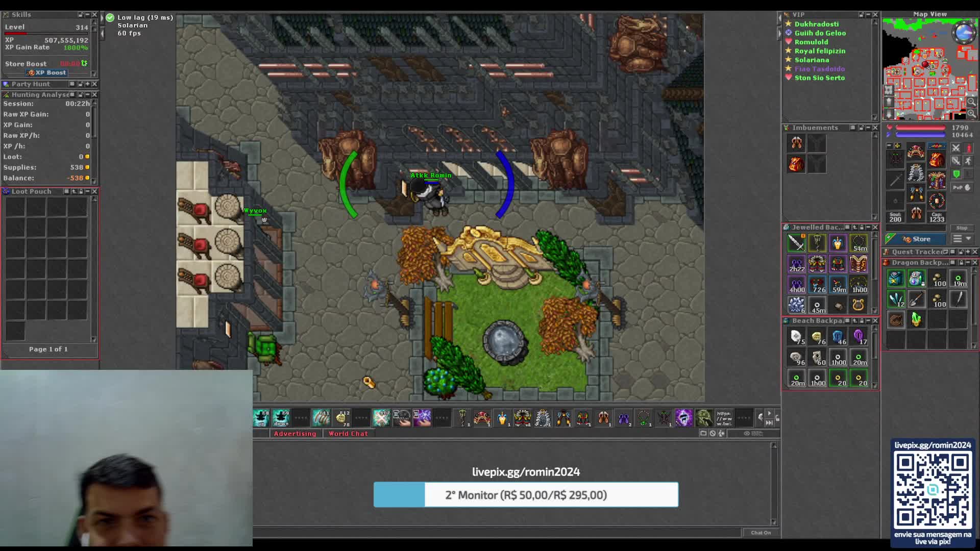Click the donation goal progress bar

[x=526, y=495]
